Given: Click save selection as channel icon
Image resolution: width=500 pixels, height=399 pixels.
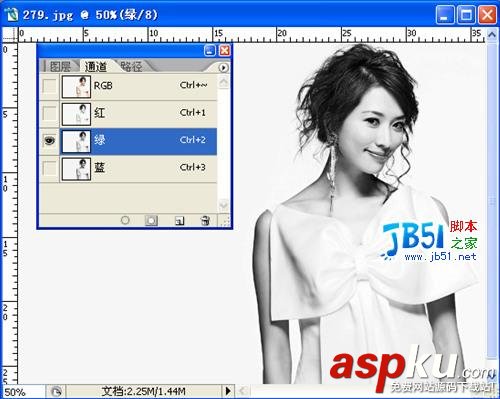Looking at the screenshot, I should coord(151,220).
